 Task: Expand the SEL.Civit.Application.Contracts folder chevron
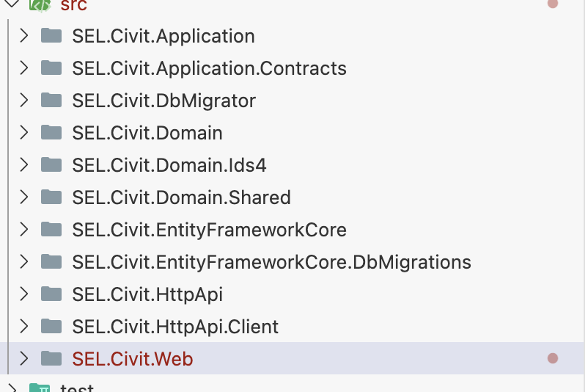23,68
